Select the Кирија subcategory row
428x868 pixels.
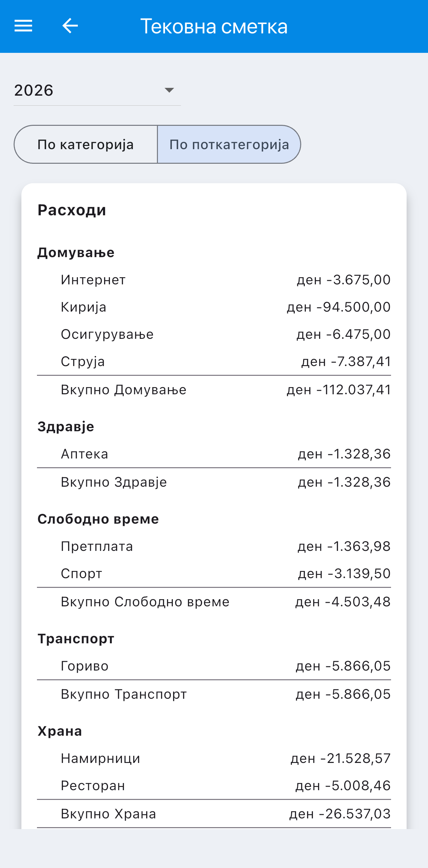pyautogui.click(x=214, y=307)
